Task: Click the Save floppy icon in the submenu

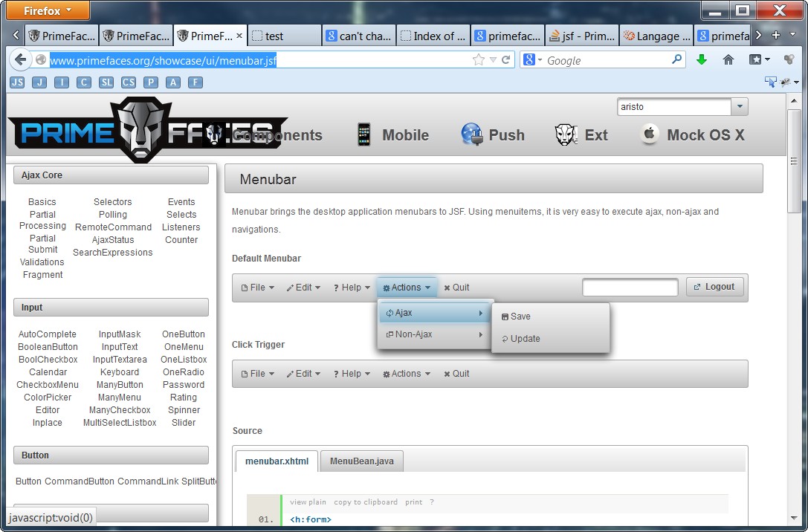Action: pyautogui.click(x=505, y=316)
